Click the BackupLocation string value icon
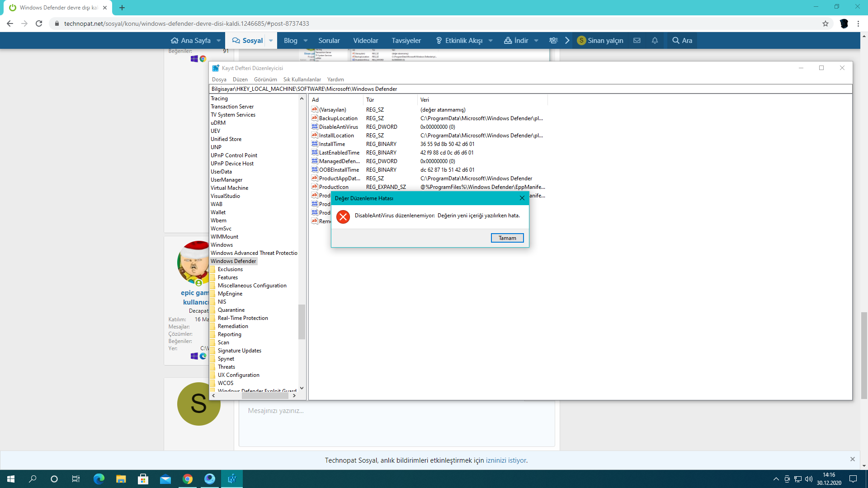The width and height of the screenshot is (868, 488). tap(315, 118)
